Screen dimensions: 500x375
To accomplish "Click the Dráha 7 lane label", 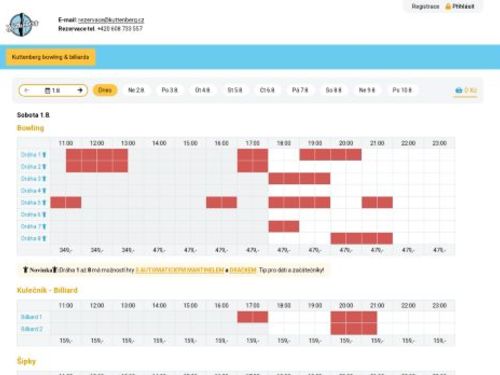I will point(33,226).
